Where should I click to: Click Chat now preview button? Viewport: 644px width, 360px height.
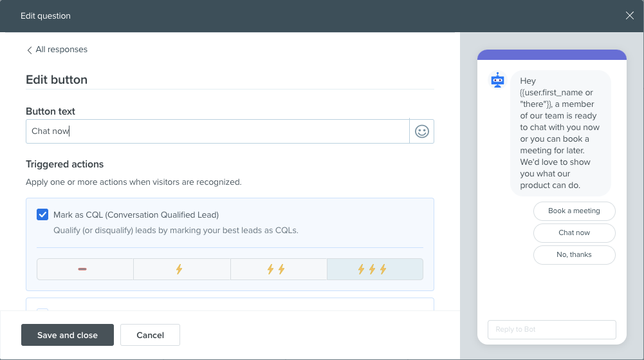[x=574, y=232]
